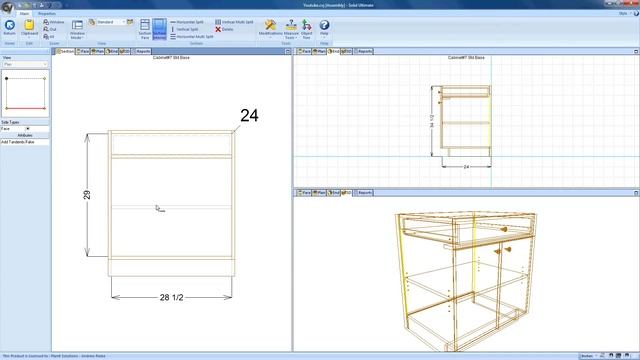Select the Section Face tool
Screen dimensions: 640x360
click(145, 29)
